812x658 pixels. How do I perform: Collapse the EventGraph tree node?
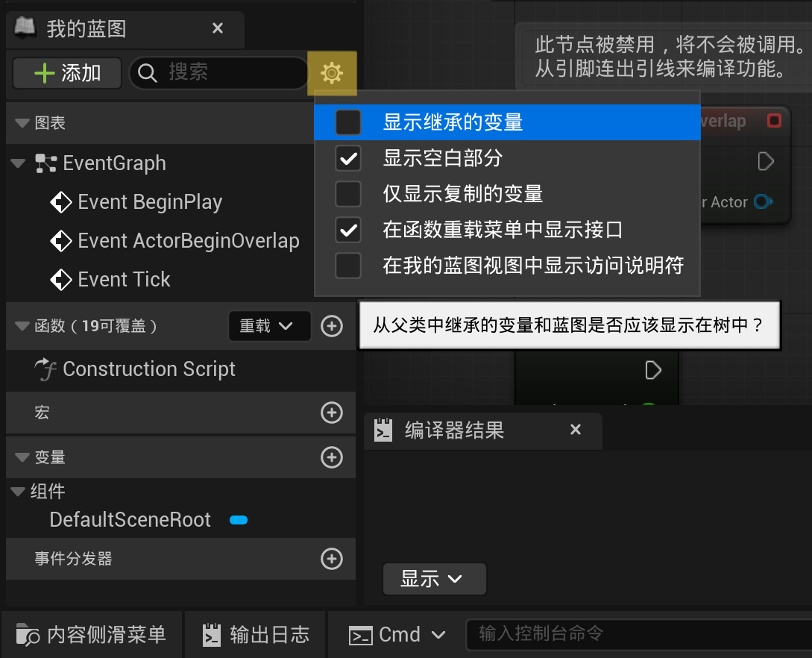[x=19, y=163]
